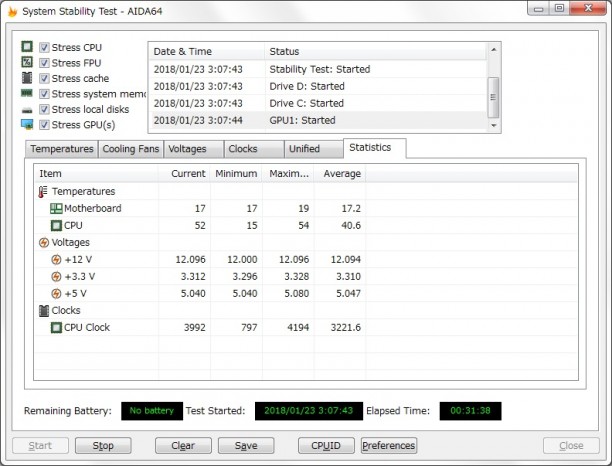This screenshot has height=466, width=612.
Task: Click the AIDA64 flame title bar icon
Action: pos(12,12)
